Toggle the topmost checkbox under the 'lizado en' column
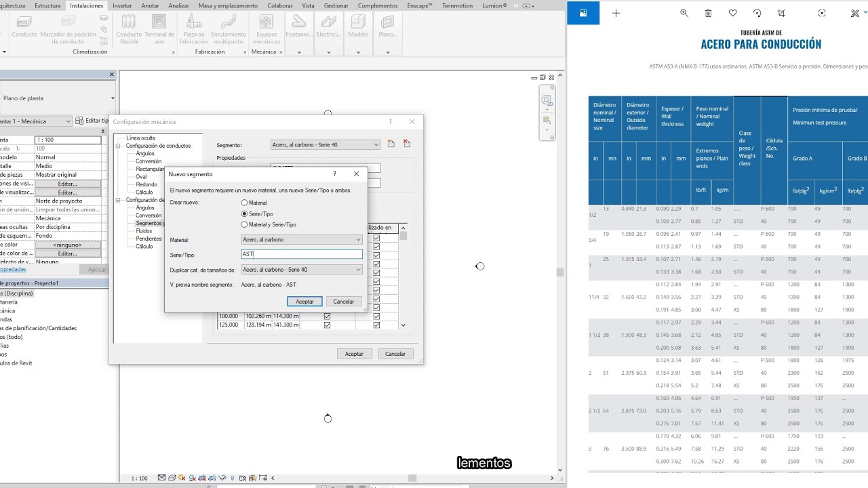This screenshot has height=488, width=868. click(376, 238)
